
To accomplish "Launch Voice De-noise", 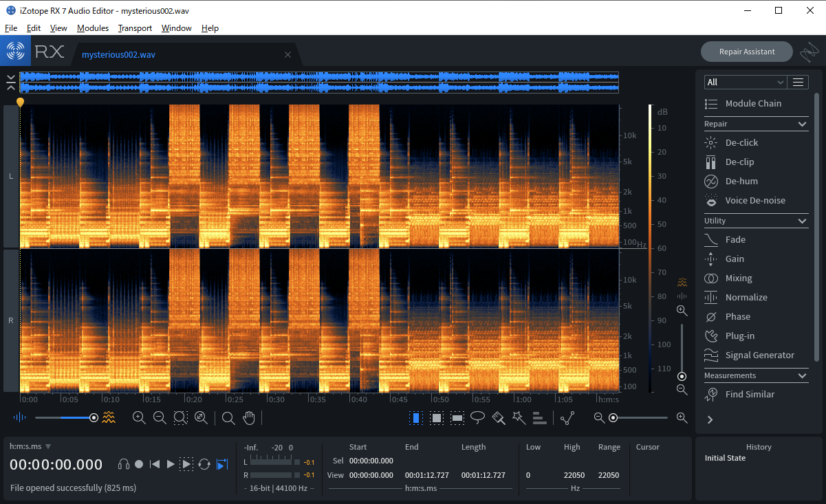I will [755, 200].
